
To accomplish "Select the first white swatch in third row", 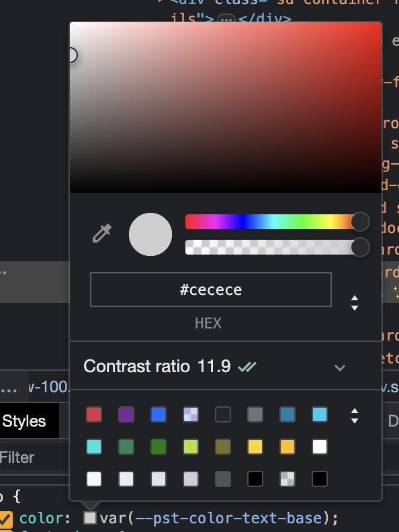I will point(94,479).
